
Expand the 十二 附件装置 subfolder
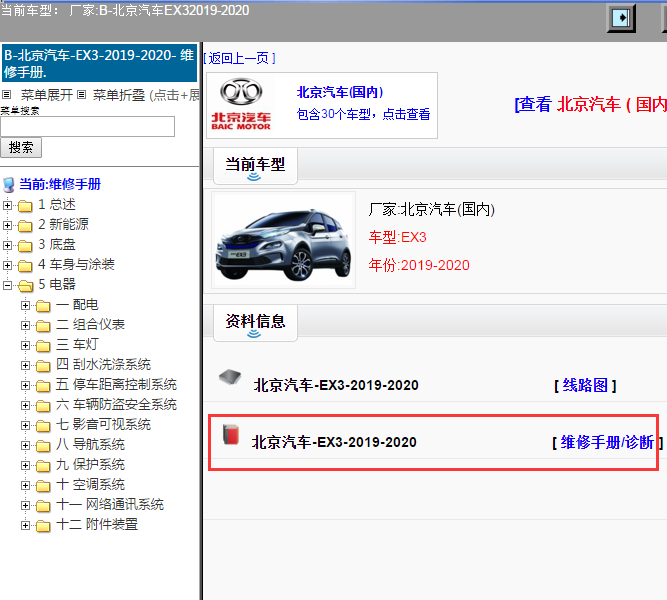coord(26,526)
